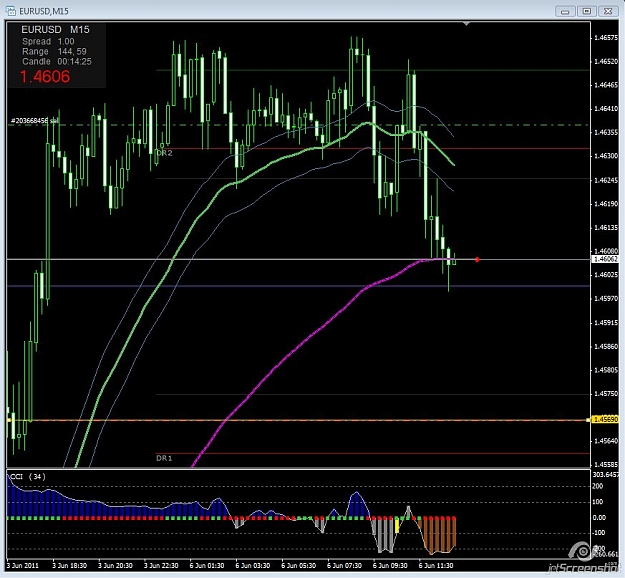
Task: Click the Spread 1.00 info line
Action: click(x=48, y=41)
